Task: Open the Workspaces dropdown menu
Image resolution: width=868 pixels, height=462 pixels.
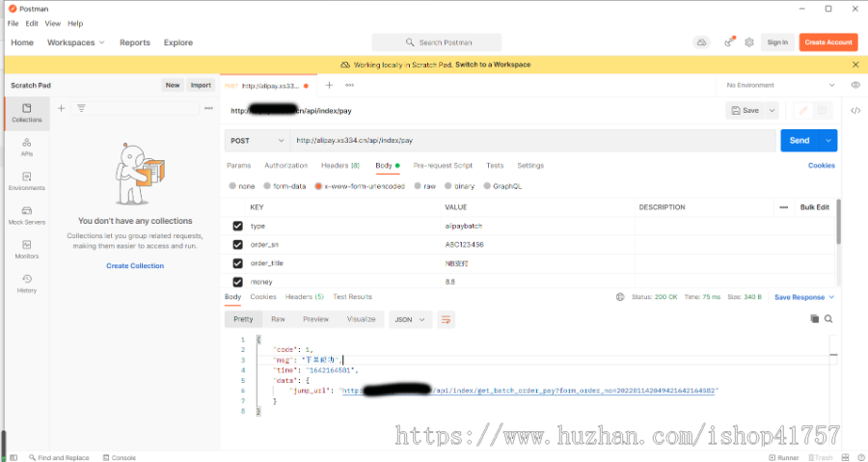Action: tap(76, 42)
